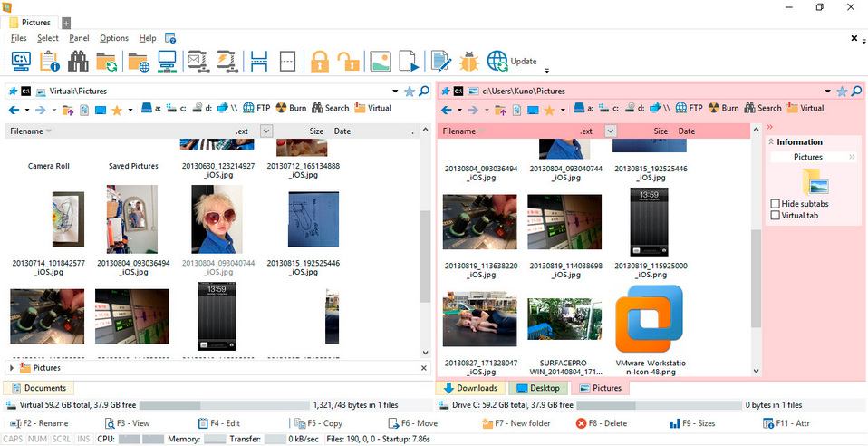Screen dimensions: 868x446
Task: Open the left panel path dropdown
Action: 395,92
